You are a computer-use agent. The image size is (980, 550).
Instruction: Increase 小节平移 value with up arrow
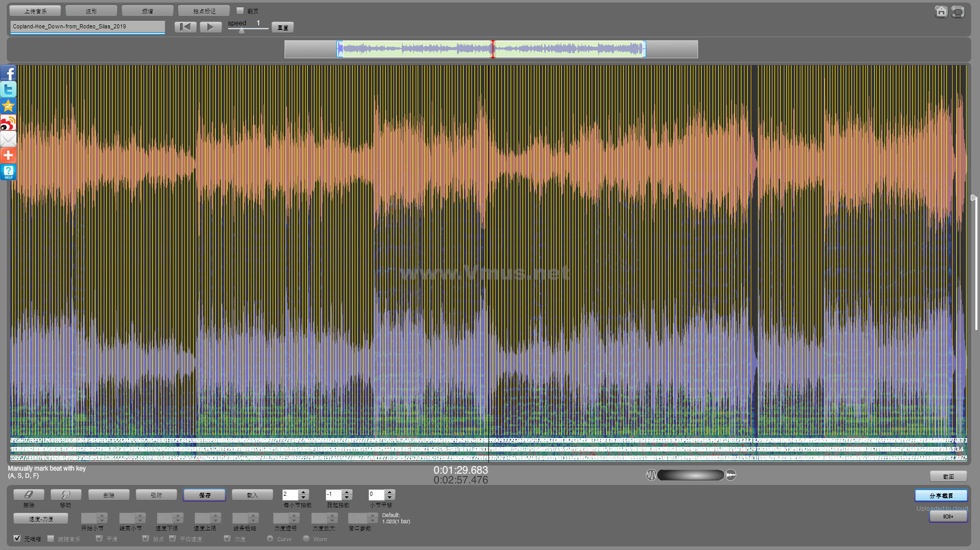coord(390,492)
